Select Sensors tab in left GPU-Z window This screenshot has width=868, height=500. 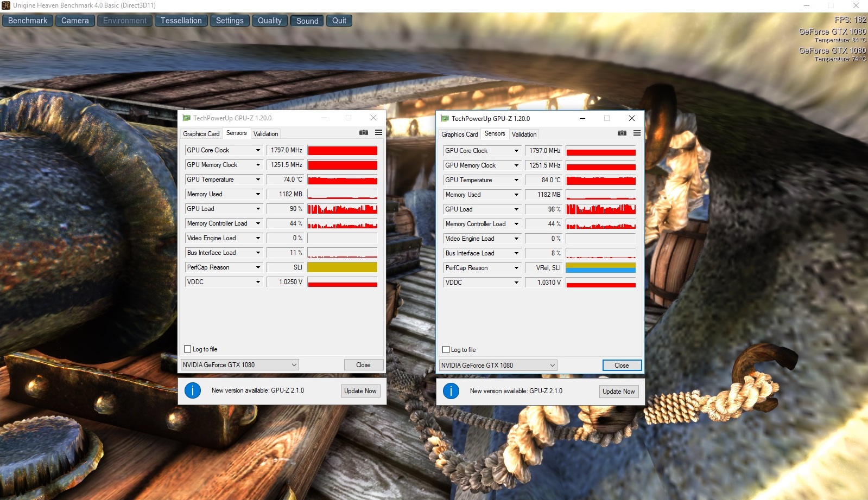pyautogui.click(x=237, y=133)
